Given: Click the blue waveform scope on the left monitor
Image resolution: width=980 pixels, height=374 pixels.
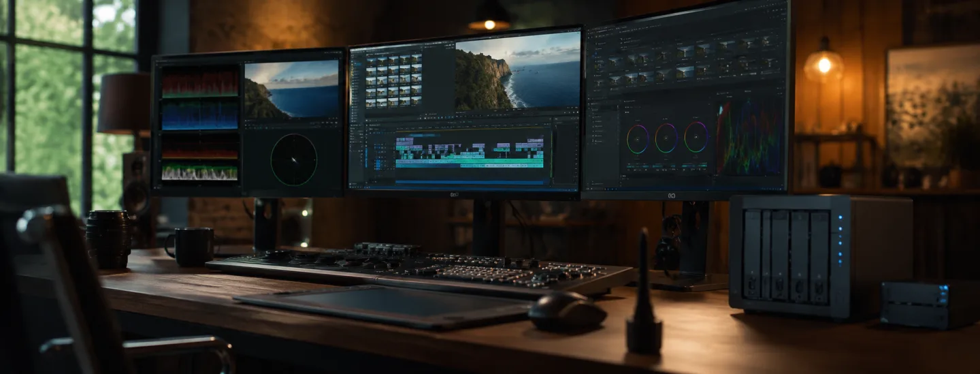Looking at the screenshot, I should pyautogui.click(x=199, y=114).
